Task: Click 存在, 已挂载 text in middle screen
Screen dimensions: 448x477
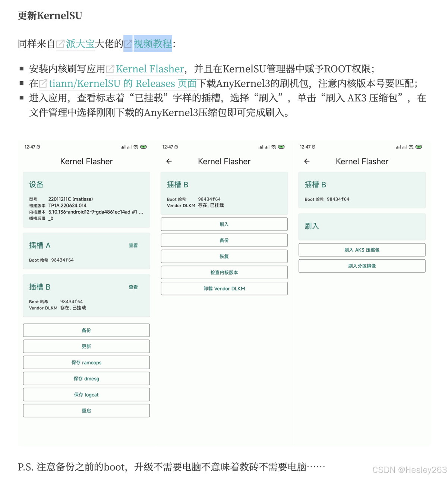Action: click(x=211, y=205)
